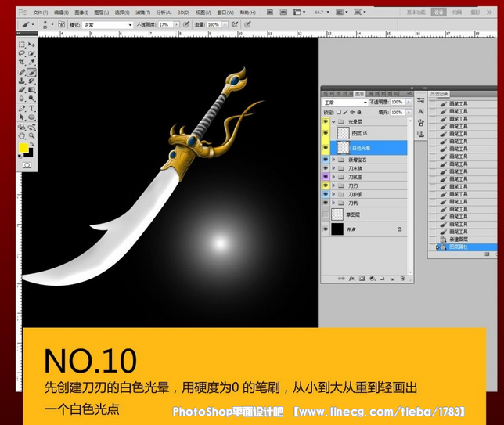504x425 pixels.
Task: Select the Pen tool
Action: [x=22, y=109]
